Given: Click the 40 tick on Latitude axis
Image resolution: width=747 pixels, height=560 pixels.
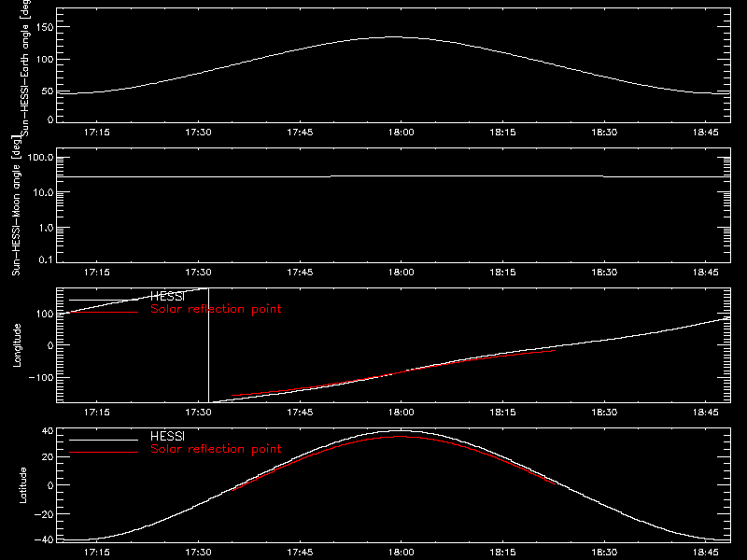Looking at the screenshot, I should [49, 431].
